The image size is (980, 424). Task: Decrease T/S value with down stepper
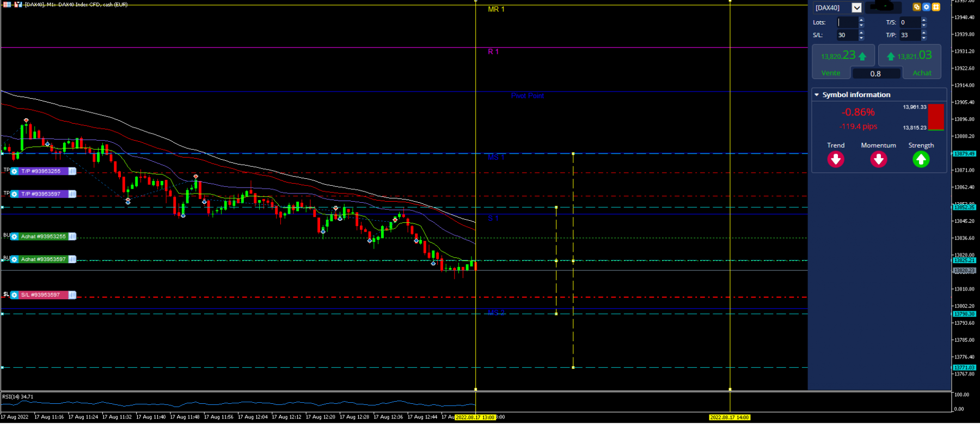click(x=924, y=25)
